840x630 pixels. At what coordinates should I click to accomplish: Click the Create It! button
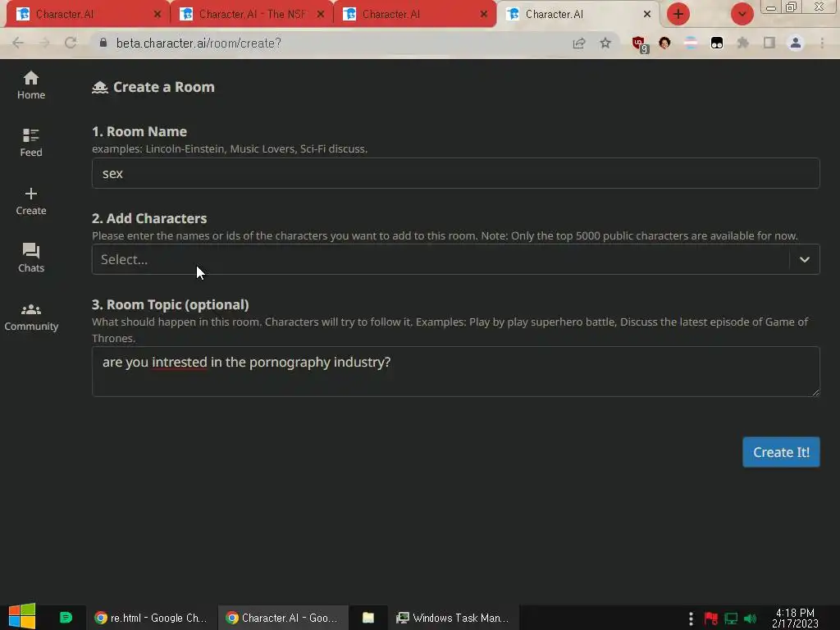tap(781, 452)
